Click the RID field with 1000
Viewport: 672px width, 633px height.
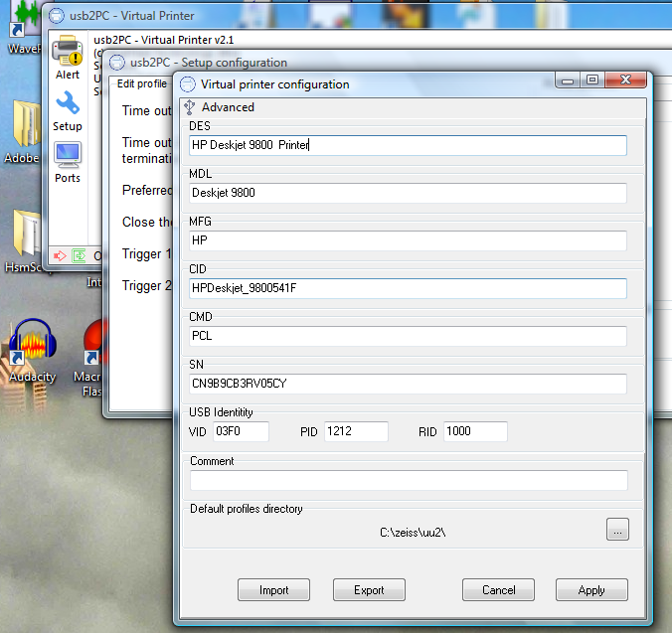[475, 431]
